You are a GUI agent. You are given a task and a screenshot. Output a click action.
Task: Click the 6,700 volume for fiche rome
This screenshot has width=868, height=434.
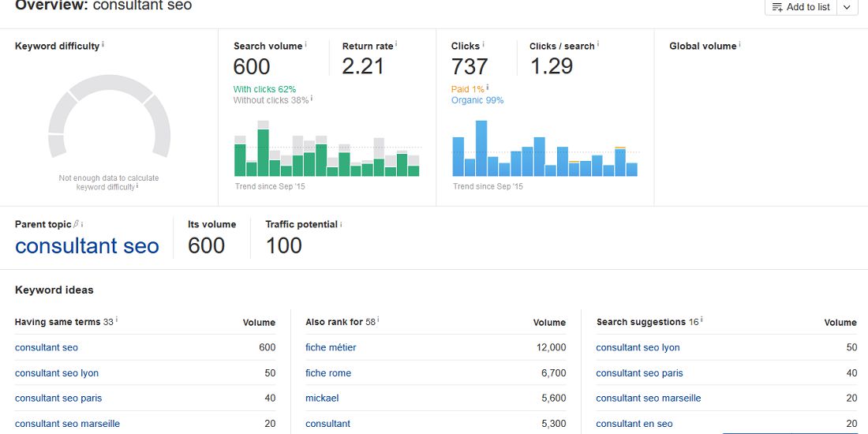[x=554, y=373]
